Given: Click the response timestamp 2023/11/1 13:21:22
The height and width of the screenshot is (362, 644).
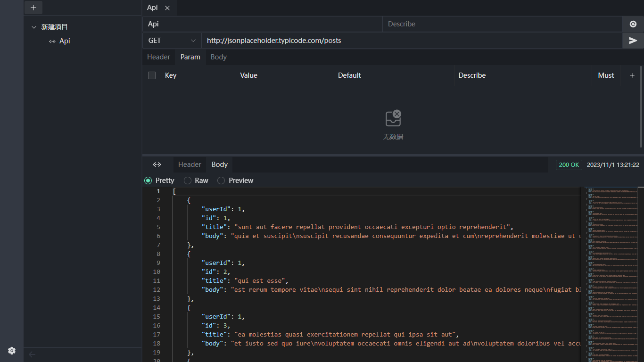Looking at the screenshot, I should tap(613, 165).
